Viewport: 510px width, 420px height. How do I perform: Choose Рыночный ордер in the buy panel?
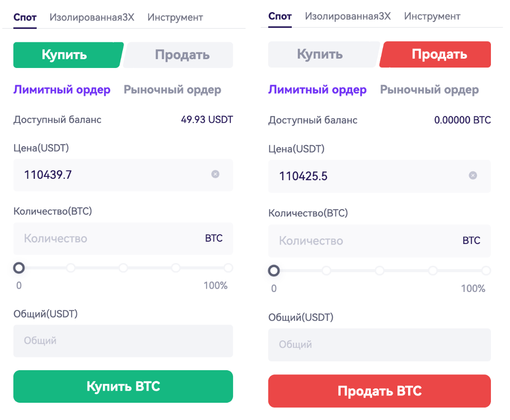point(172,89)
